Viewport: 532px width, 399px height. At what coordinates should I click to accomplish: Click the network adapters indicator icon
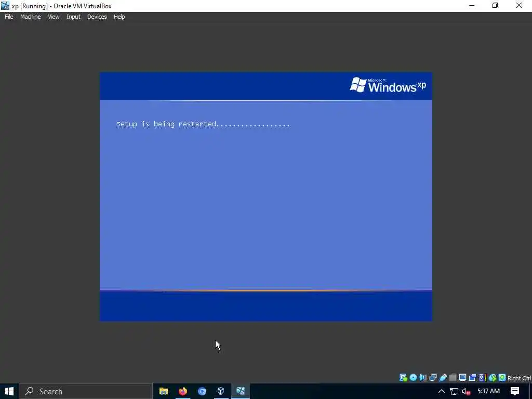tap(433, 378)
